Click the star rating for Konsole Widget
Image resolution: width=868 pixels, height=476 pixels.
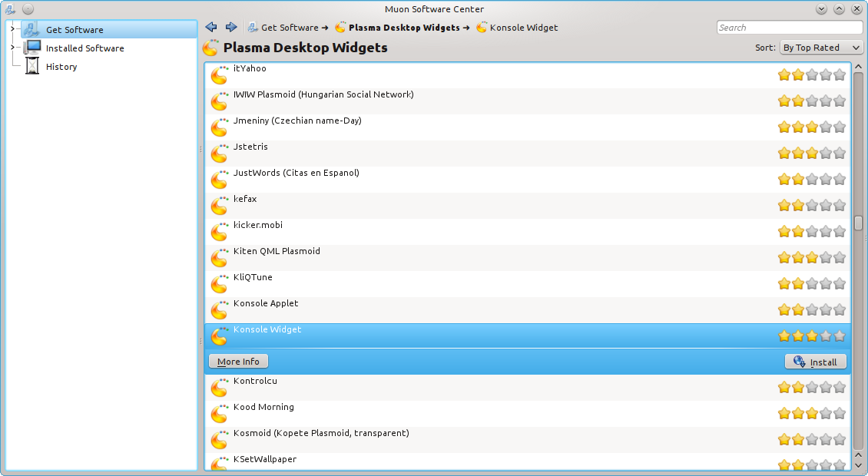811,336
